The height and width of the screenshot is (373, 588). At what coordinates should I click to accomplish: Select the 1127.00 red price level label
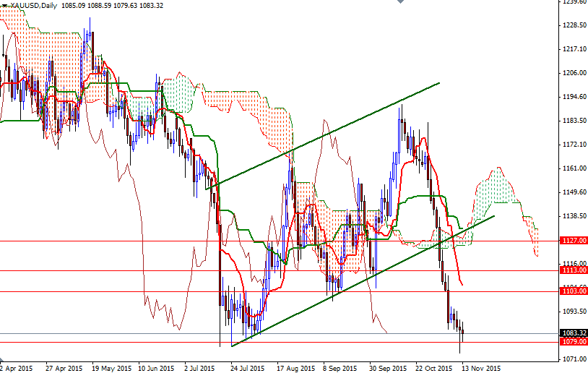coord(574,241)
